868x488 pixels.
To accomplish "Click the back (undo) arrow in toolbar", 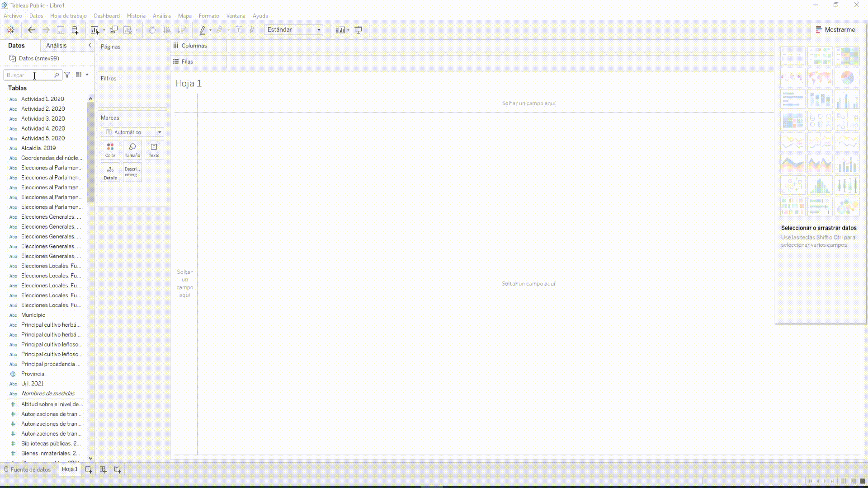I will [x=31, y=30].
